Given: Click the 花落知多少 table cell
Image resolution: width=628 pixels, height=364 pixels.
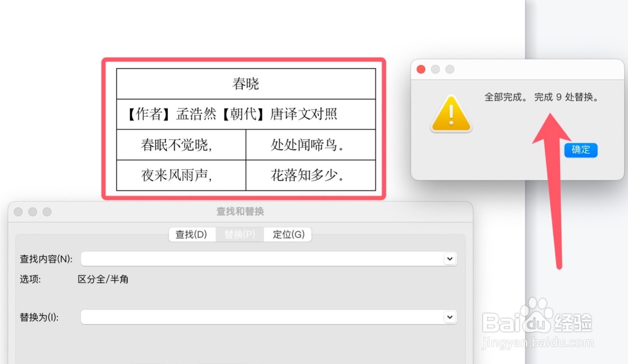Looking at the screenshot, I should 311,175.
